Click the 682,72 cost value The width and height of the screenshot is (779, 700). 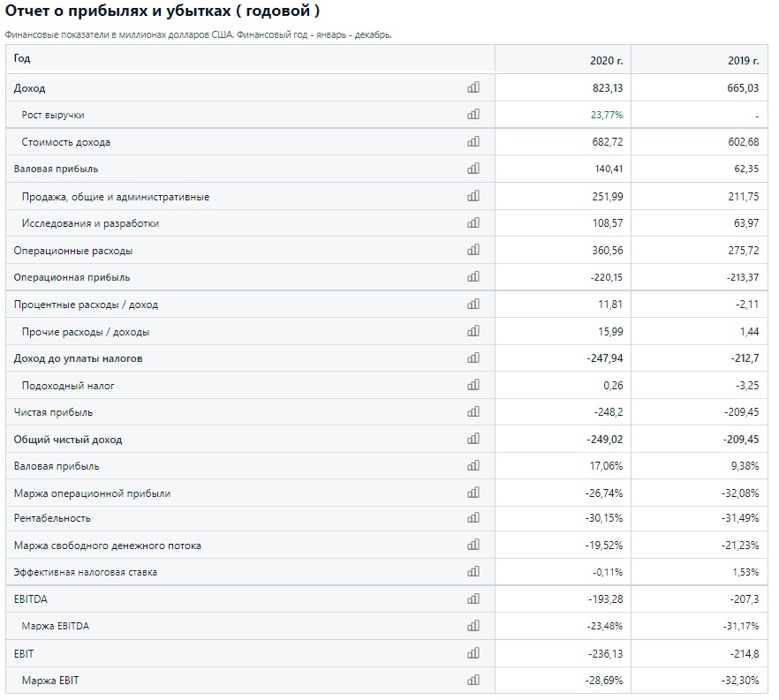[607, 141]
